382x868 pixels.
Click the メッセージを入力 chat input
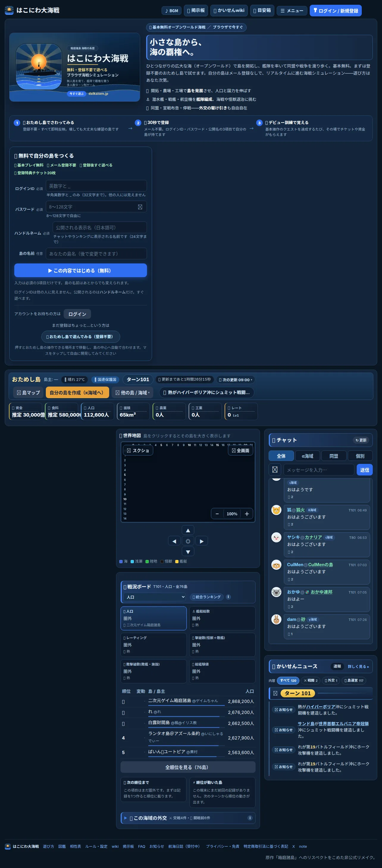coord(319,470)
